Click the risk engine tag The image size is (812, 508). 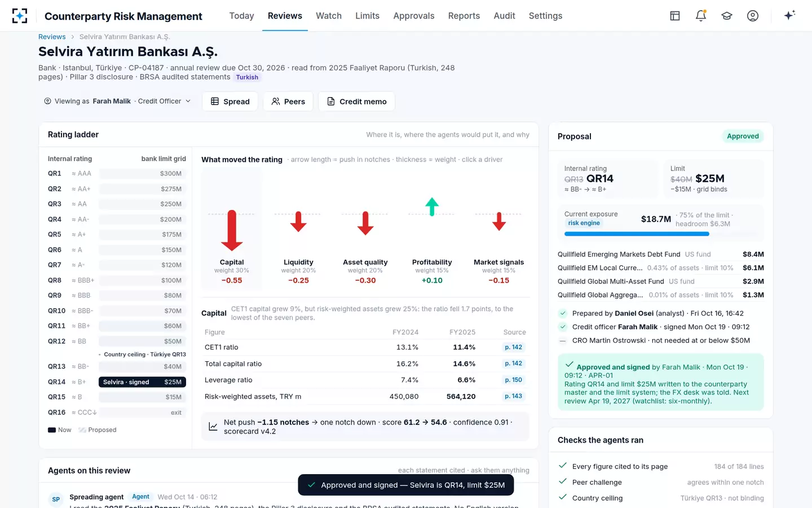[584, 223]
